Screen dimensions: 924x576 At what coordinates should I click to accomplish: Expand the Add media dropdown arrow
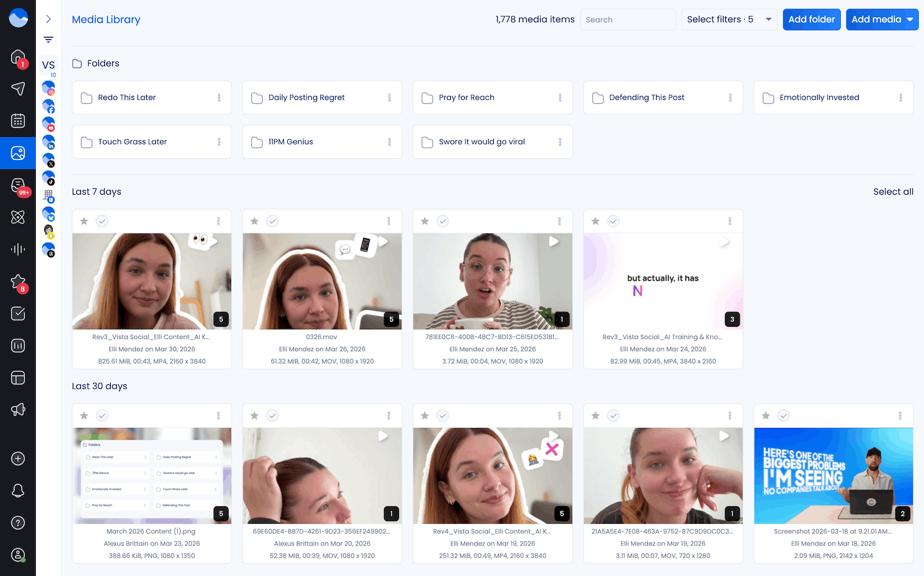coord(910,20)
